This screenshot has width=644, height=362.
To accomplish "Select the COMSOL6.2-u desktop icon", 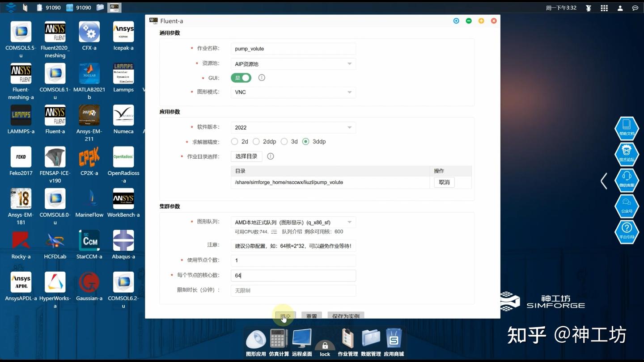I will point(123,282).
